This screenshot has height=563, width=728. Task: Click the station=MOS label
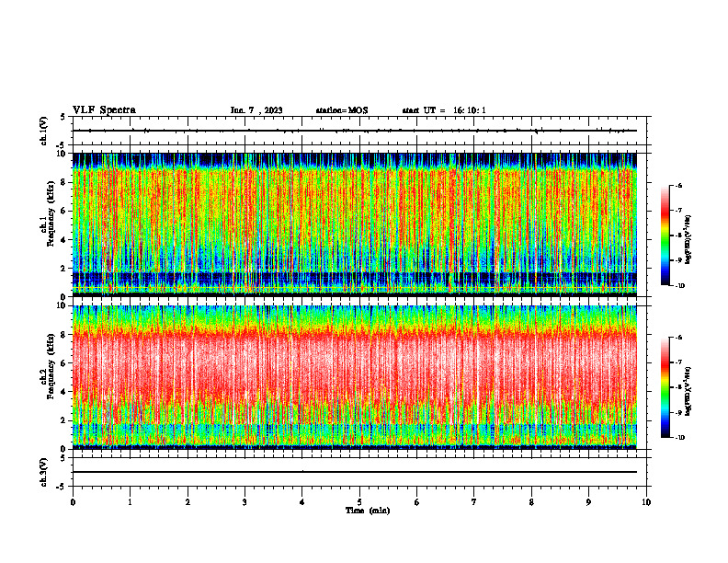(x=342, y=110)
